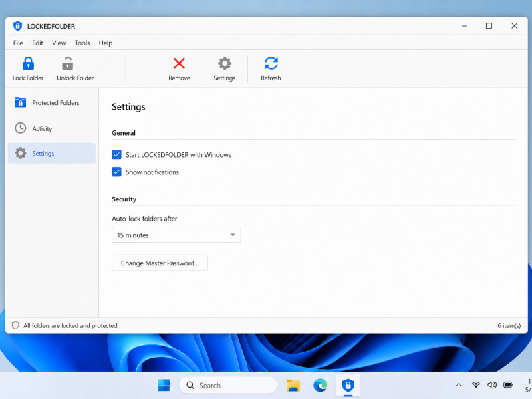This screenshot has height=399, width=532.
Task: Close the LOCKEDFOLDER window
Action: (514, 26)
